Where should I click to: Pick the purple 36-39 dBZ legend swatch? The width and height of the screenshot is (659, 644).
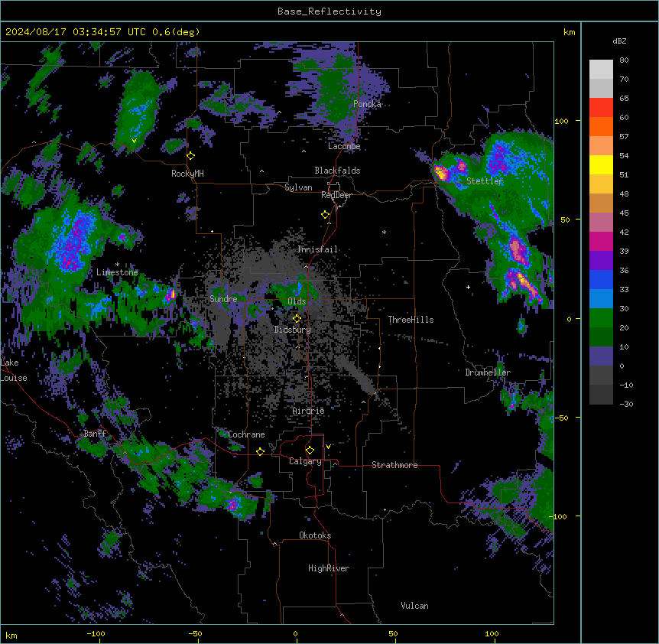(x=601, y=261)
